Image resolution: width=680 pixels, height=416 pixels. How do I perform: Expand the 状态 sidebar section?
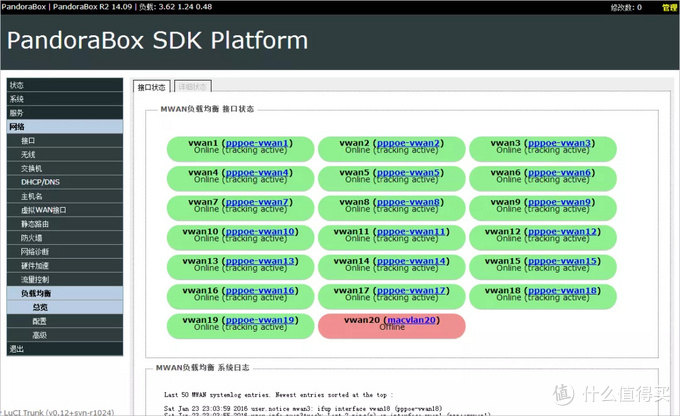point(17,85)
